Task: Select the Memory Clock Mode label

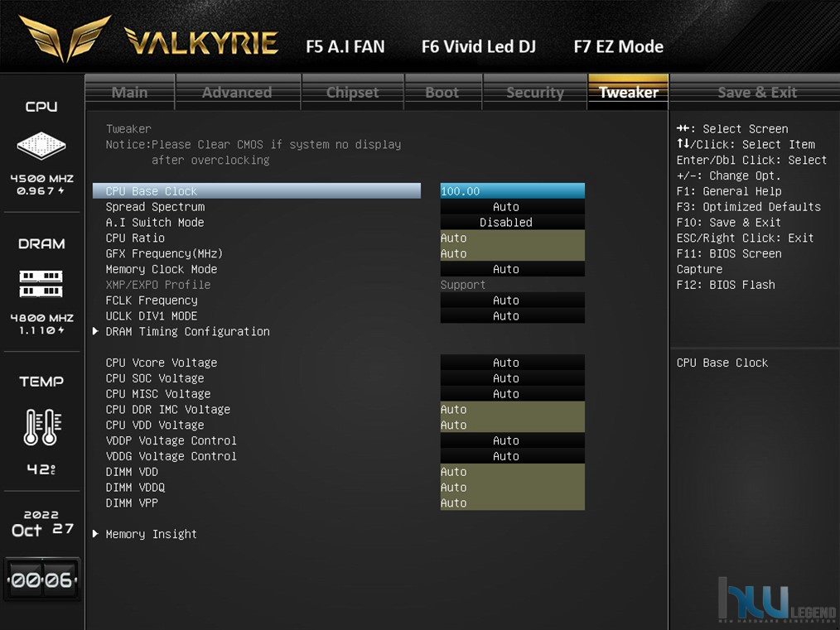Action: click(x=162, y=269)
